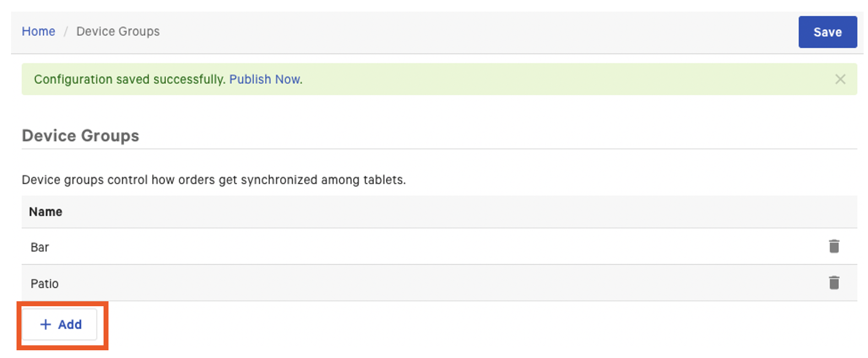Viewport: 868px width, 358px height.
Task: Click the Device Groups page heading
Action: point(80,135)
